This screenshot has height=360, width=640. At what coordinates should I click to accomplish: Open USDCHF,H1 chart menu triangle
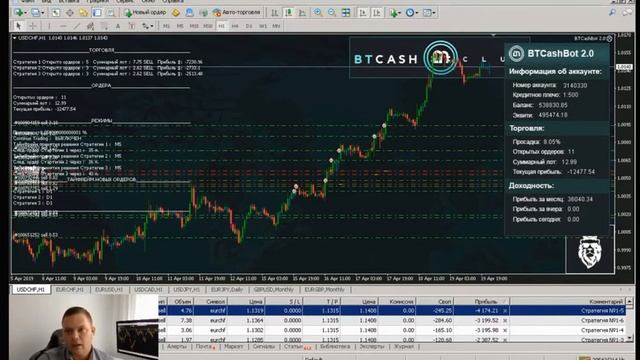point(15,38)
